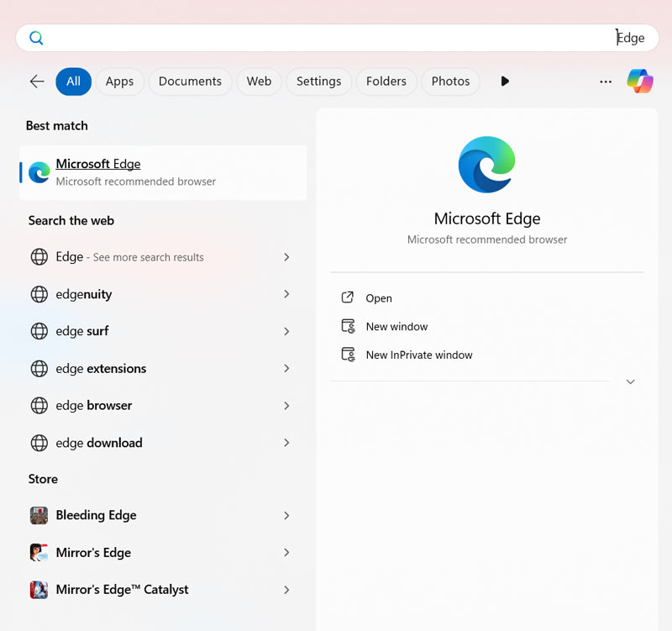Click the New window icon
Screen dimensions: 672x631
point(348,326)
